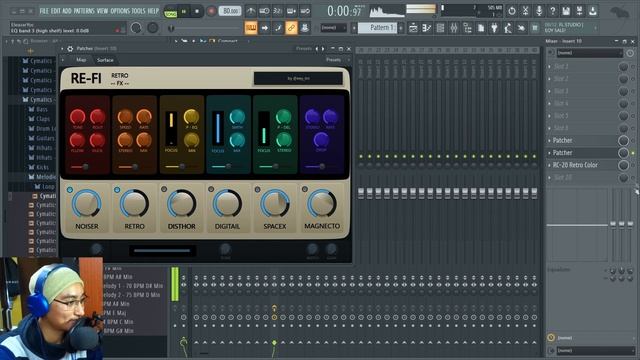Toggle the DISTHOR module enable LED
640x360 pixels.
point(164,189)
